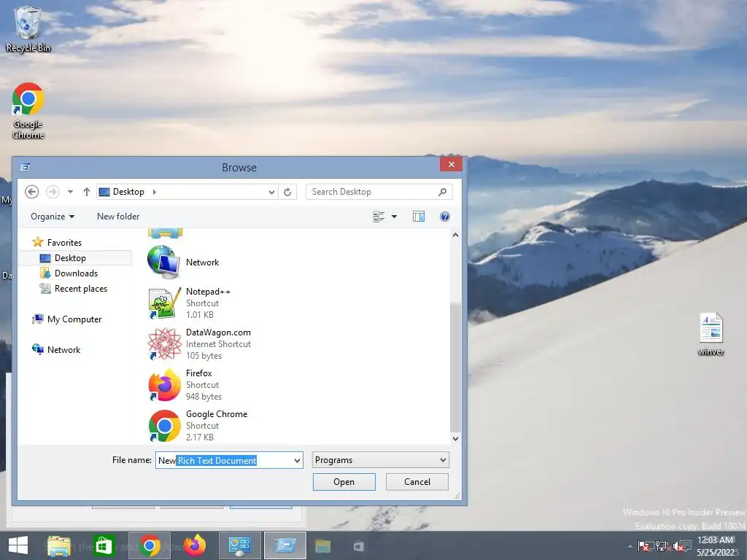
Task: Select Network in navigation pane
Action: point(56,349)
